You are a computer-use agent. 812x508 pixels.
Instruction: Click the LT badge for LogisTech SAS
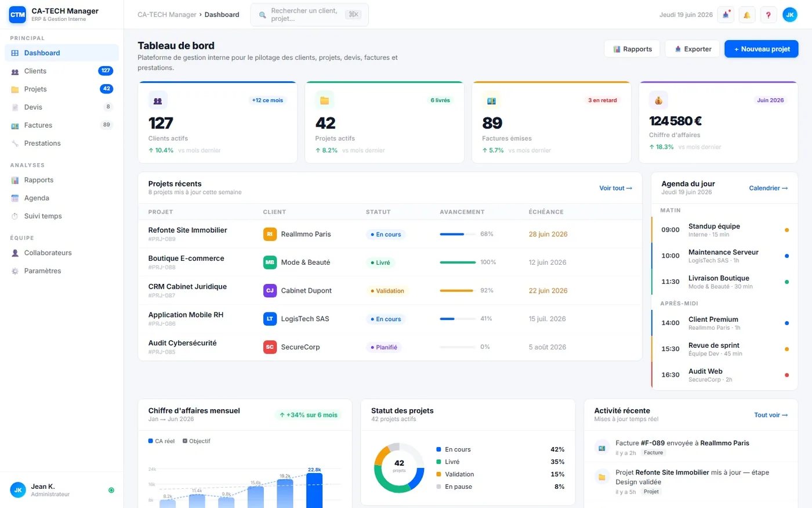270,319
